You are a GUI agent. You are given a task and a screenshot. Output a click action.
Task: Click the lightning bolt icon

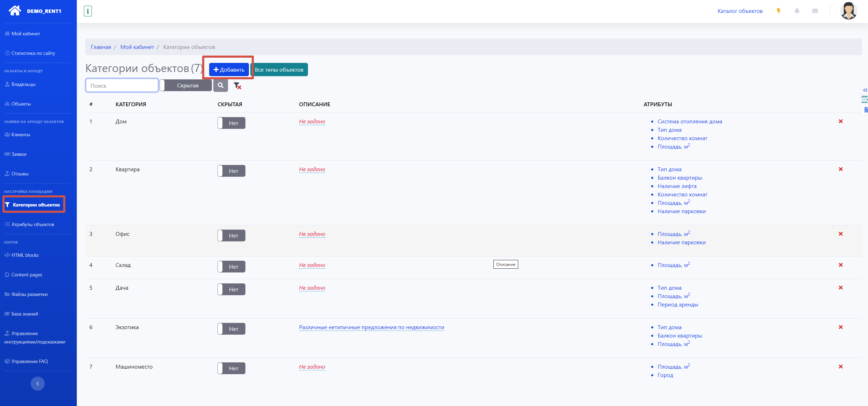[779, 11]
